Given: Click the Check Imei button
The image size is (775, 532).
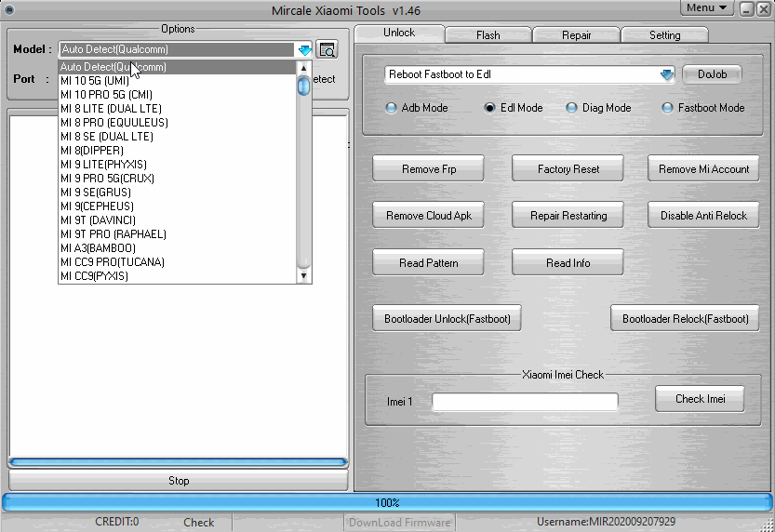Looking at the screenshot, I should click(x=700, y=399).
